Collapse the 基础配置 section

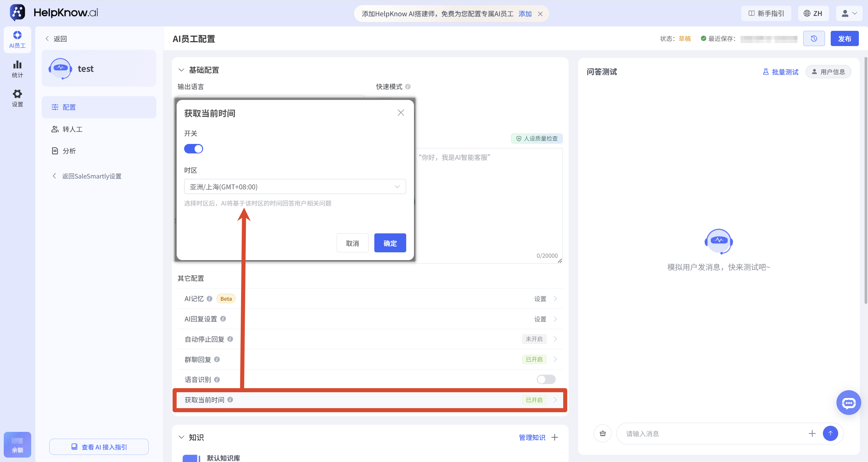[181, 70]
